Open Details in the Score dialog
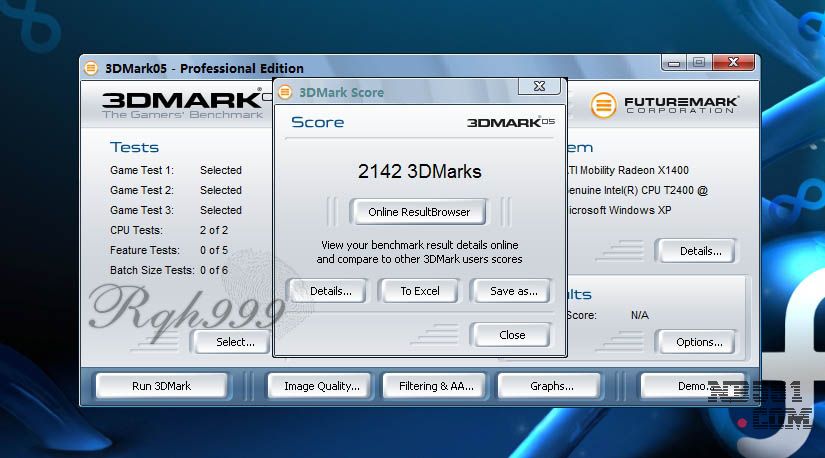The height and width of the screenshot is (458, 825). pos(330,291)
